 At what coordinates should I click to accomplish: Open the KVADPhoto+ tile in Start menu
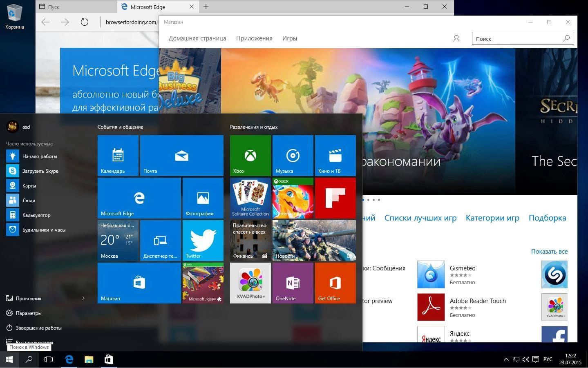tap(250, 283)
